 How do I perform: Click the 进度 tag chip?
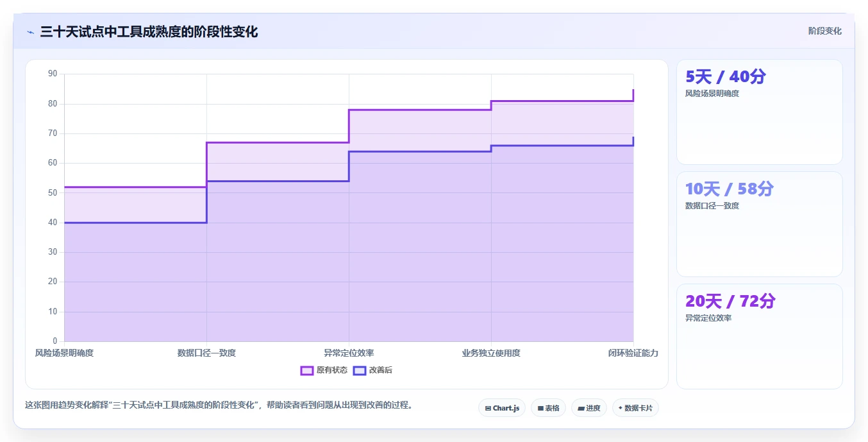(x=588, y=408)
